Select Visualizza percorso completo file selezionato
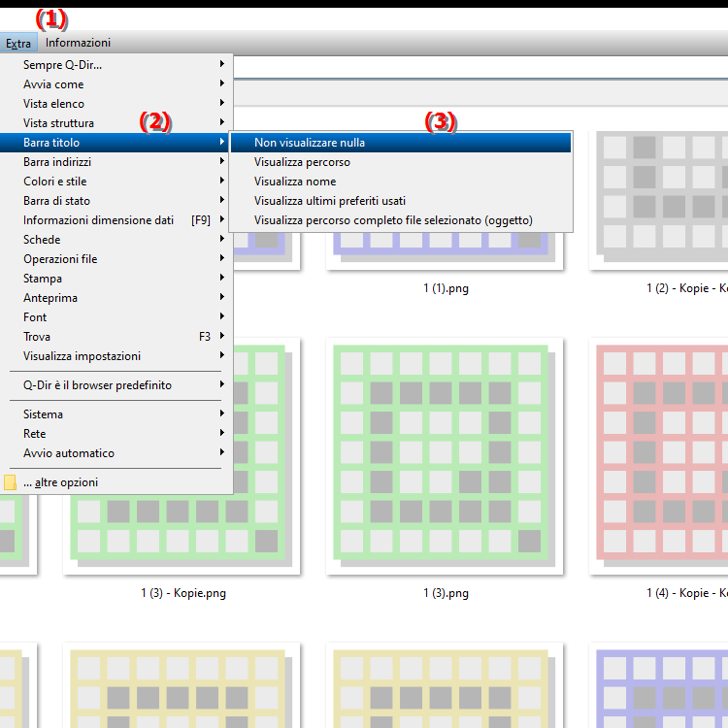Screen dimensions: 728x728 (x=401, y=220)
